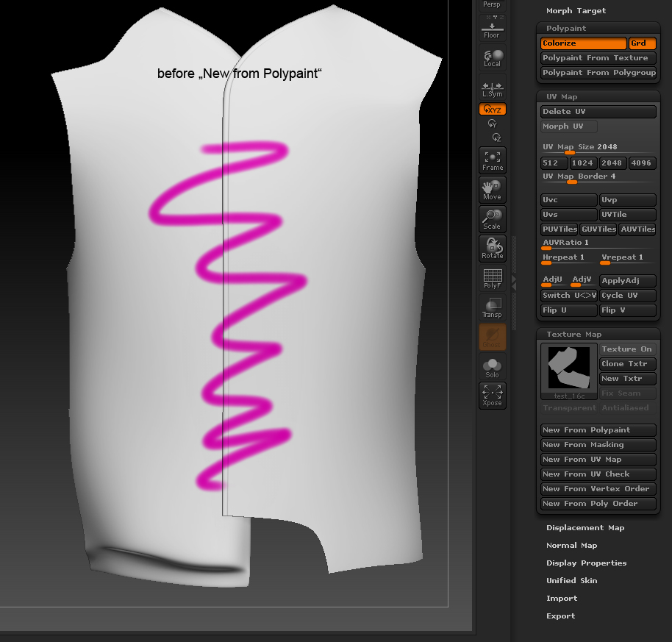This screenshot has width=672, height=642.
Task: Select the Rotate canvas tool
Action: coord(492,249)
